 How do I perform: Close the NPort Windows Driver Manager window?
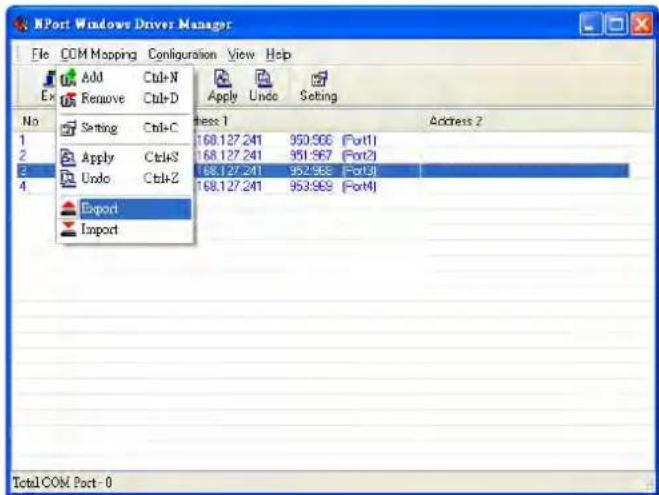(642, 24)
